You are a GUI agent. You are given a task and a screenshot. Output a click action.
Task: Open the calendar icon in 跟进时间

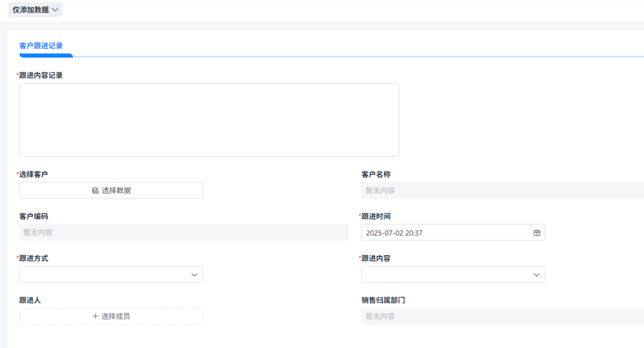[x=536, y=233]
